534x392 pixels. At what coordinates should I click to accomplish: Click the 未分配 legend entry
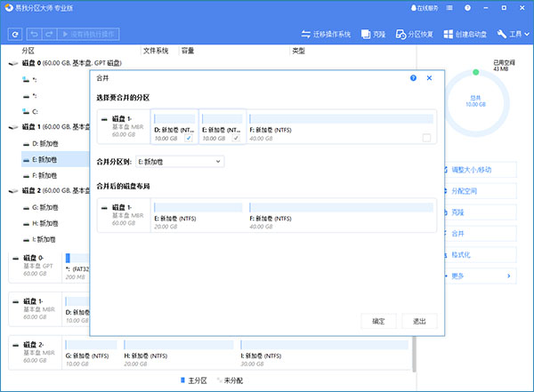pyautogui.click(x=231, y=380)
